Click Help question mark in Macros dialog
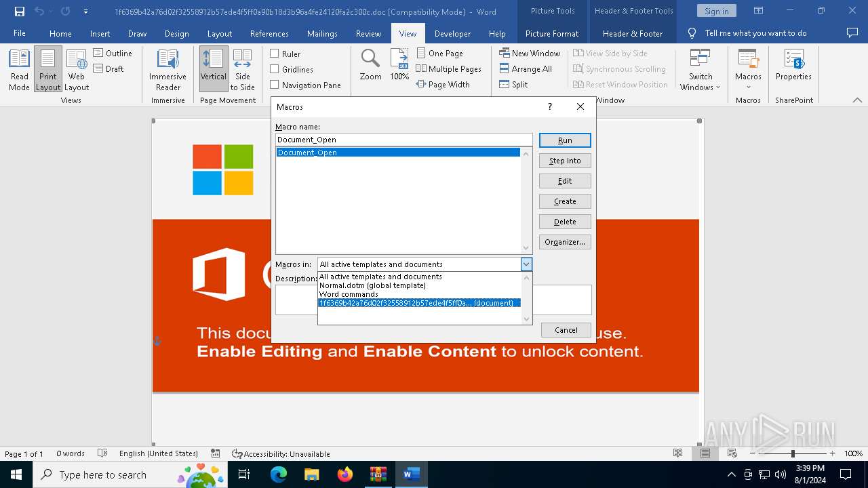Image resolution: width=868 pixels, height=488 pixels. point(550,106)
